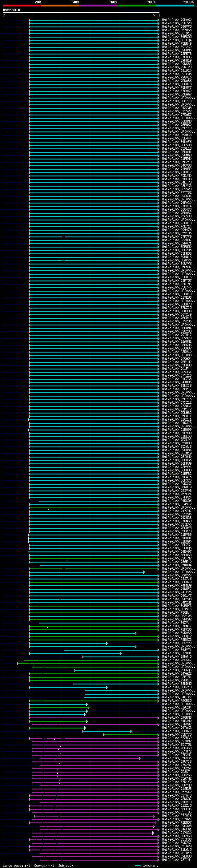Select hit UniRef100_Q8IE00
197x868 pixels.
point(177,525)
